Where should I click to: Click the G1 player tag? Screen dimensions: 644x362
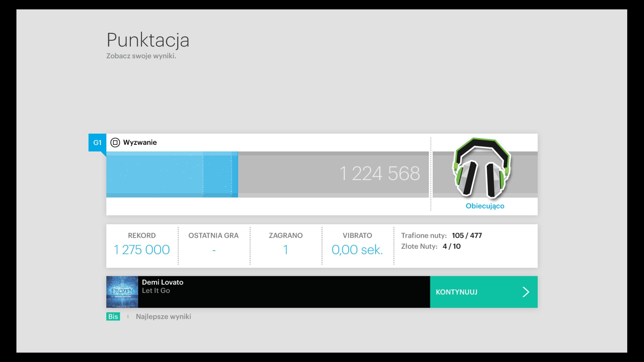coord(97,142)
